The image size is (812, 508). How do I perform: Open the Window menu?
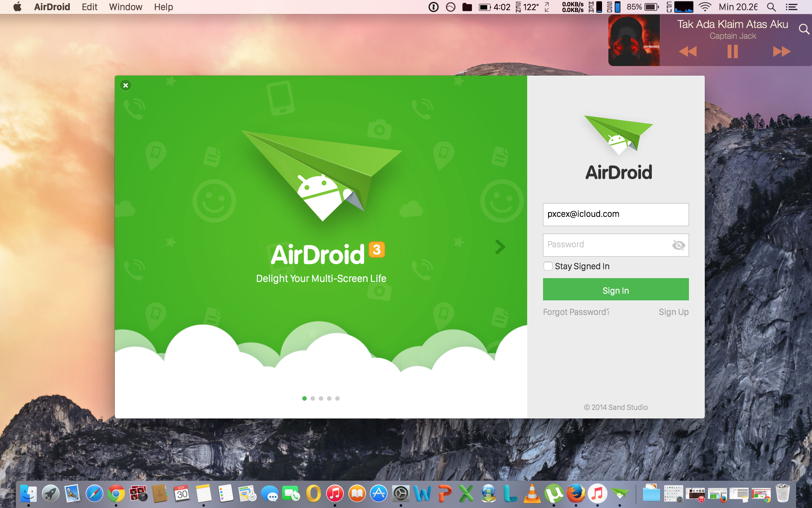[126, 7]
